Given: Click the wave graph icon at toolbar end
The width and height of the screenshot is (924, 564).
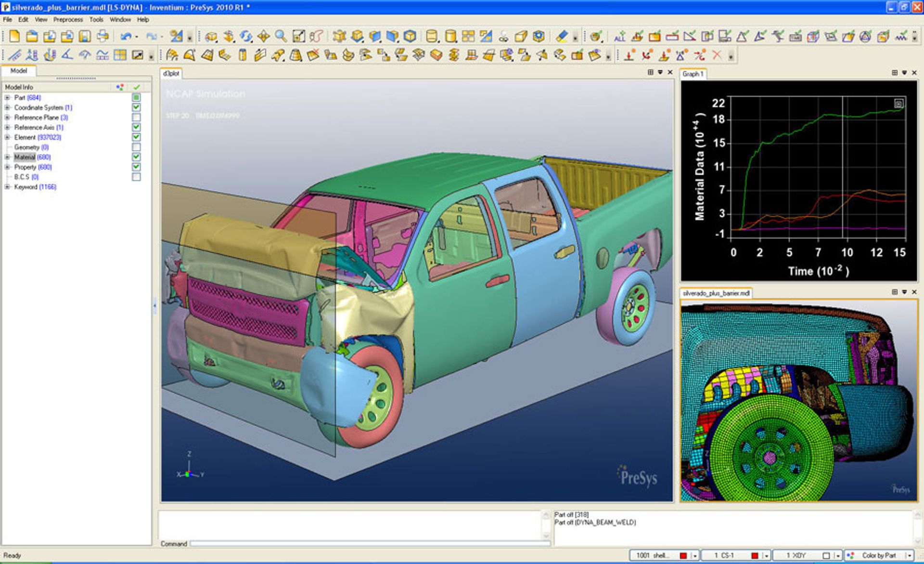Looking at the screenshot, I should point(901,36).
